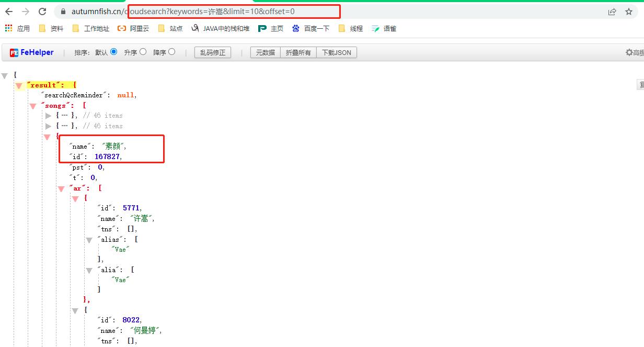
Task: Select "Vae" under alia
Action: click(120, 280)
